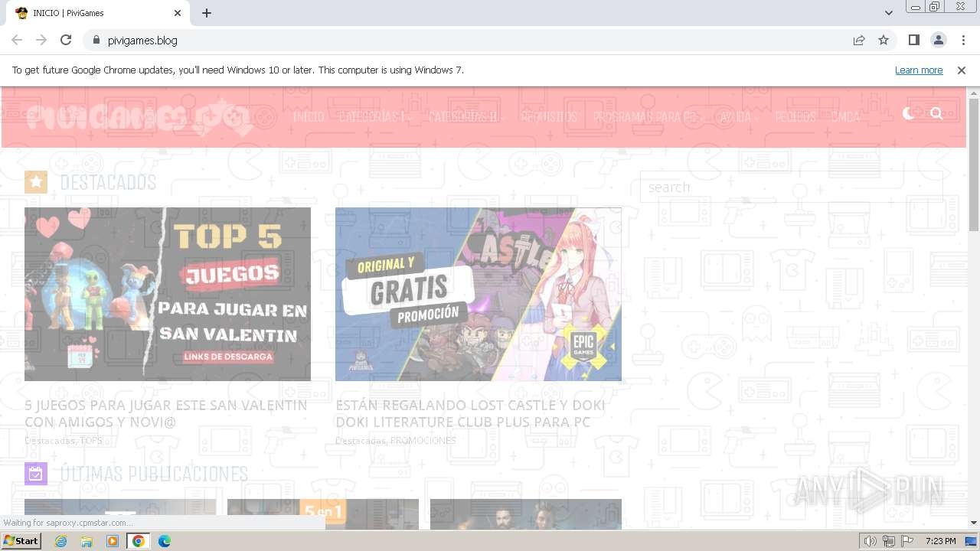Open Windows Explorer folder from taskbar
This screenshot has width=980, height=551.
tap(87, 541)
